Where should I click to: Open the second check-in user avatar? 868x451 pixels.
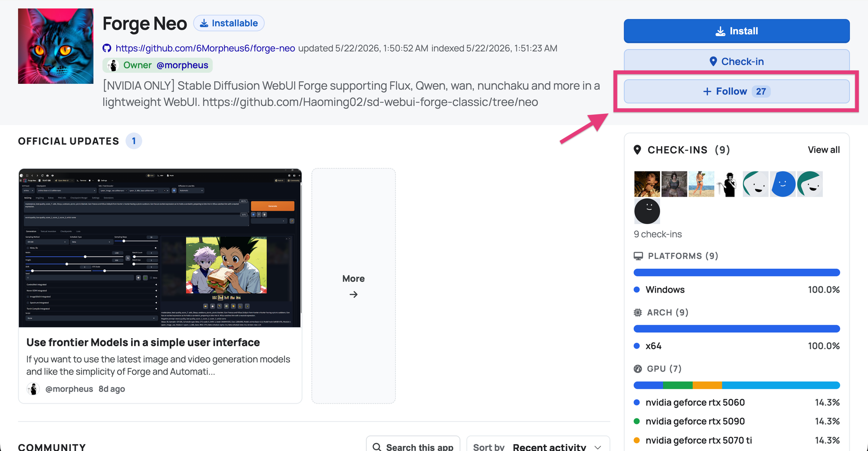point(674,184)
